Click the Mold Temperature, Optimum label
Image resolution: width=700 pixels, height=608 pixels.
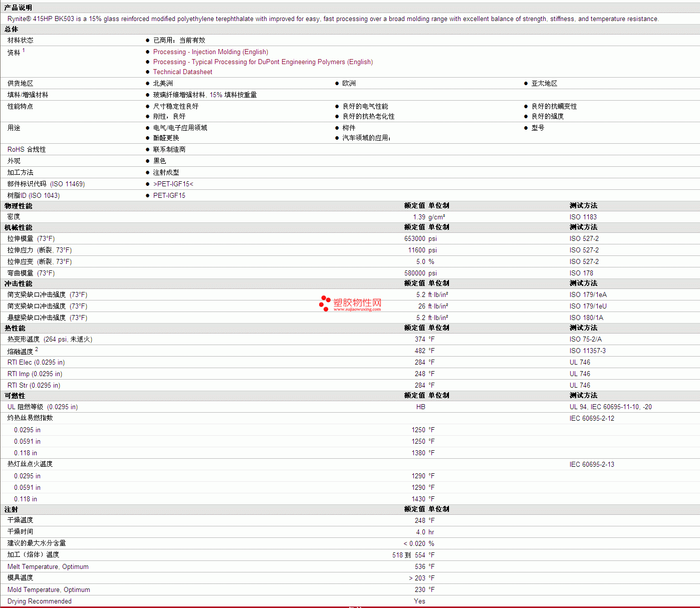pos(49,590)
